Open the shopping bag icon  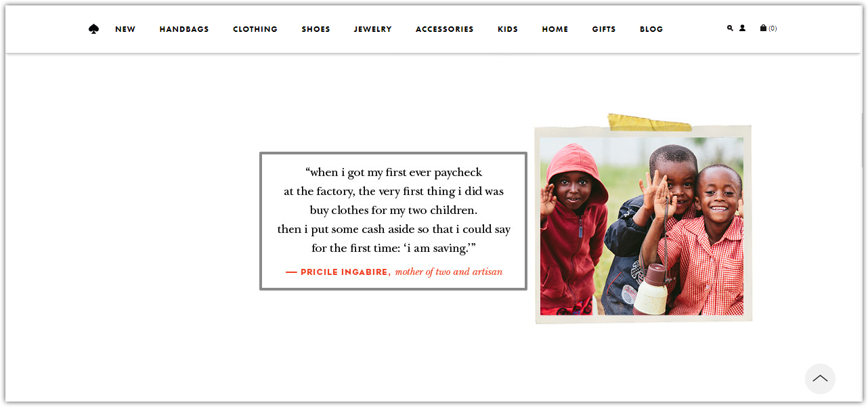763,28
